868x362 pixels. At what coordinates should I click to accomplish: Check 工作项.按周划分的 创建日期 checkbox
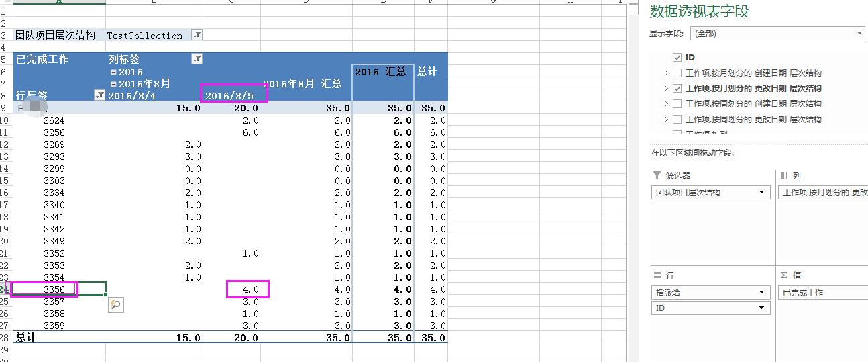[677, 104]
